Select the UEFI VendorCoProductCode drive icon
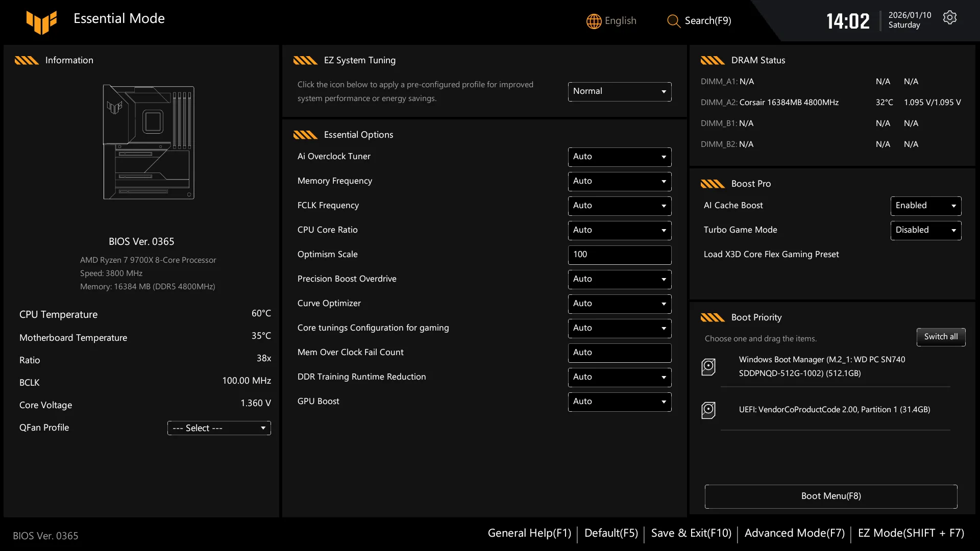 coord(708,410)
